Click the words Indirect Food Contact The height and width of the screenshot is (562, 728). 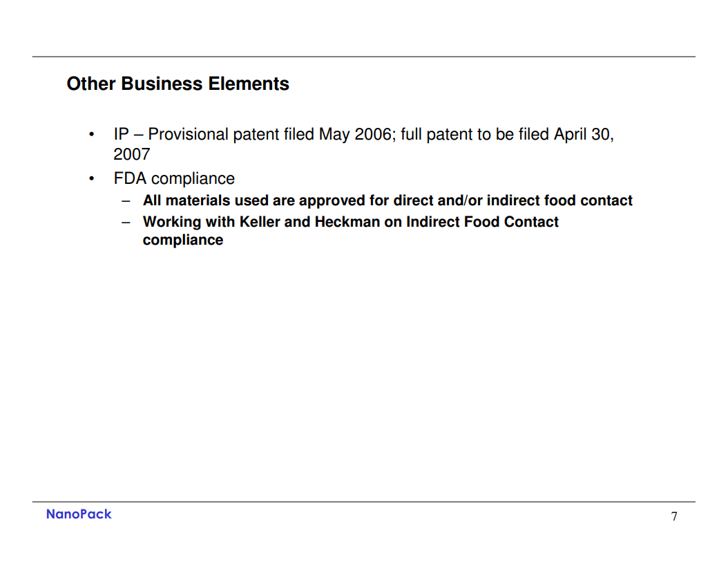tap(482, 222)
